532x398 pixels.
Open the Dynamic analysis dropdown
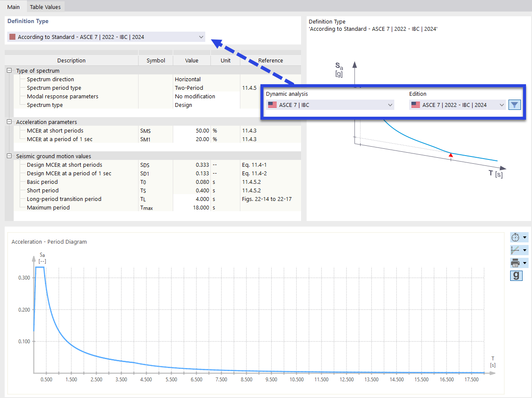click(x=390, y=105)
